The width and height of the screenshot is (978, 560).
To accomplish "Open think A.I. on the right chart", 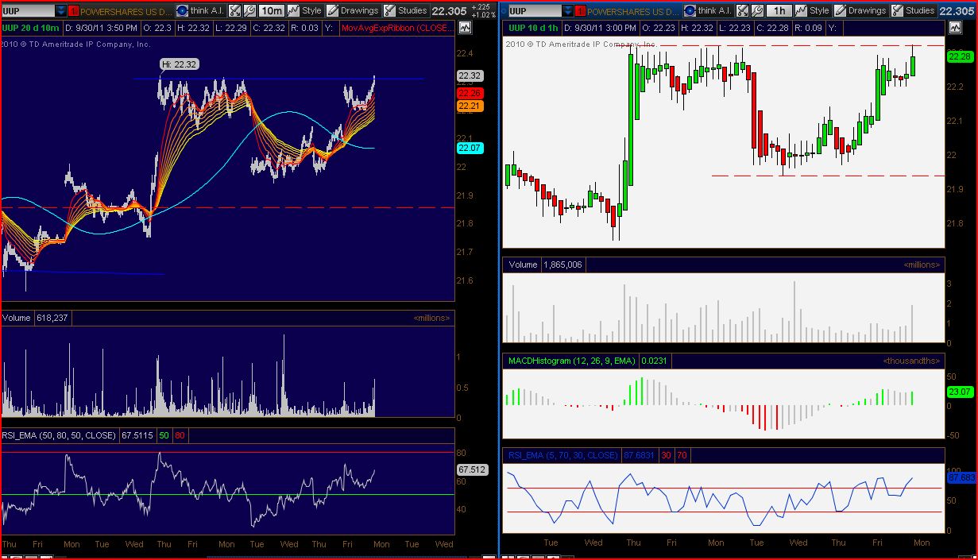I will [x=709, y=10].
